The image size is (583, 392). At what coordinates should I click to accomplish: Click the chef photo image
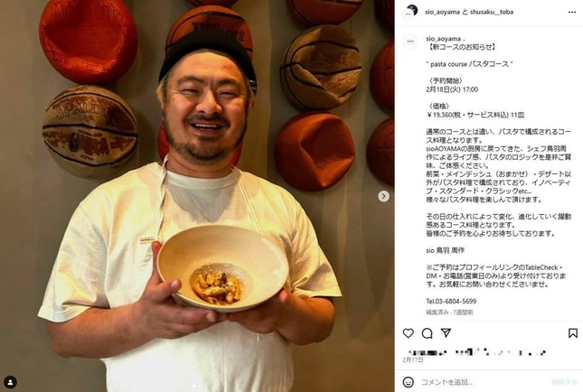click(197, 196)
